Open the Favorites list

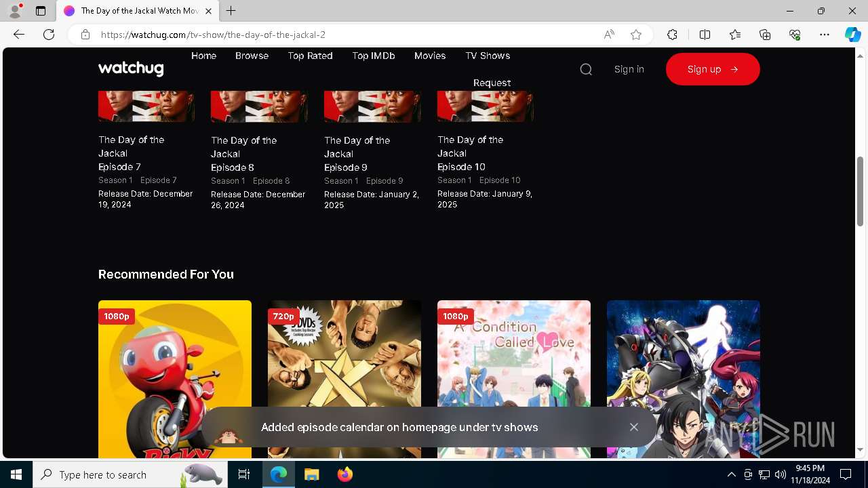click(x=735, y=35)
